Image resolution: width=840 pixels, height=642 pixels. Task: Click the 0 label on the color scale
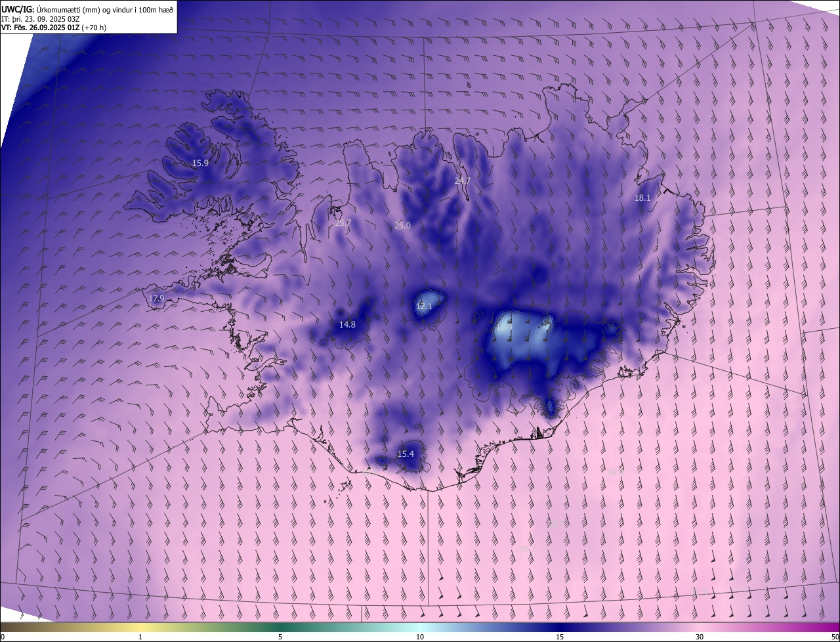point(3,637)
